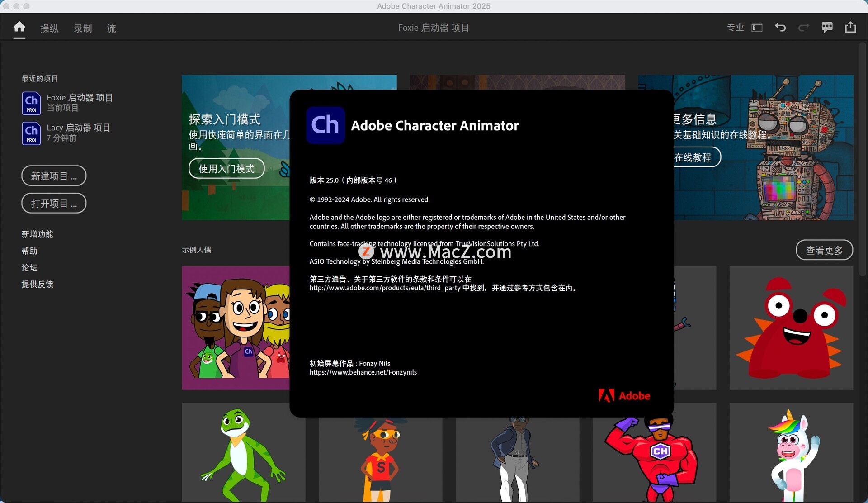Click the share/export icon
The height and width of the screenshot is (503, 868).
click(850, 27)
